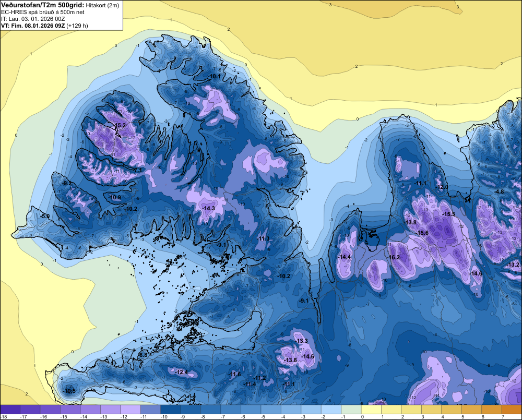Image resolution: width=522 pixels, height=420 pixels.
Task: Click the -5.0 temperature label
Action: coord(44,217)
